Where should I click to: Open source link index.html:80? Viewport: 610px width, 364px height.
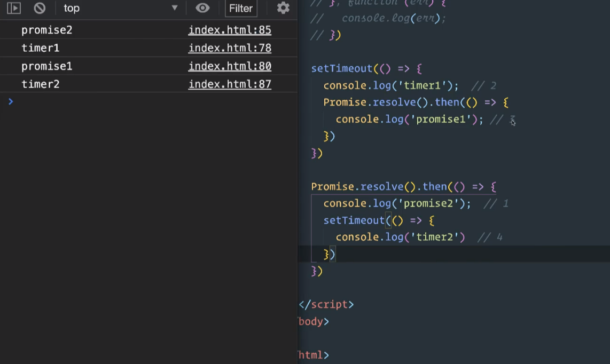click(230, 66)
